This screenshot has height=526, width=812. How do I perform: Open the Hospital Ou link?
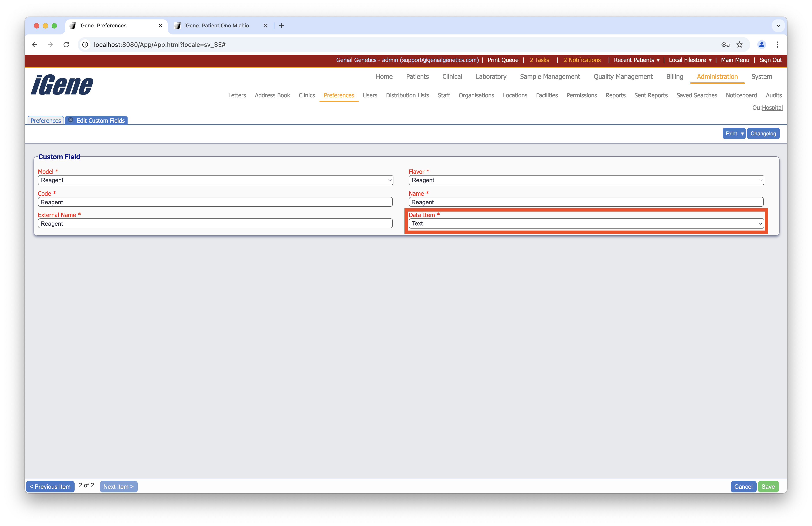point(773,108)
